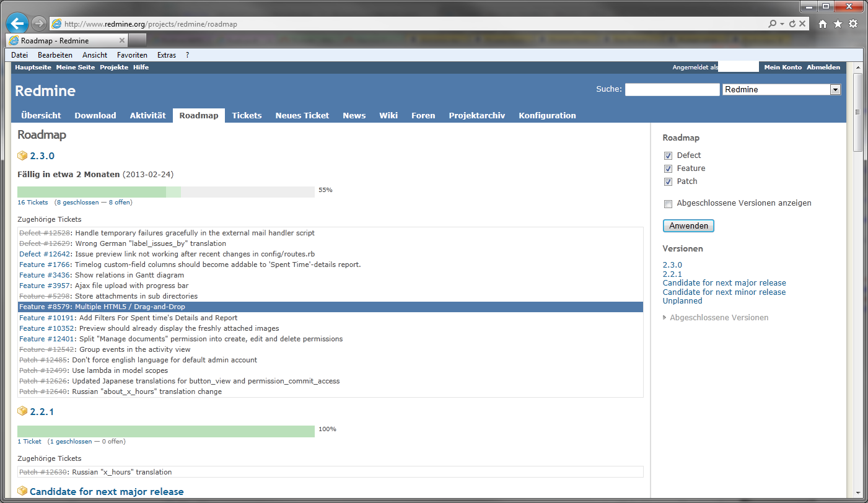This screenshot has height=503, width=868.
Task: Open the ? help menu
Action: [188, 55]
